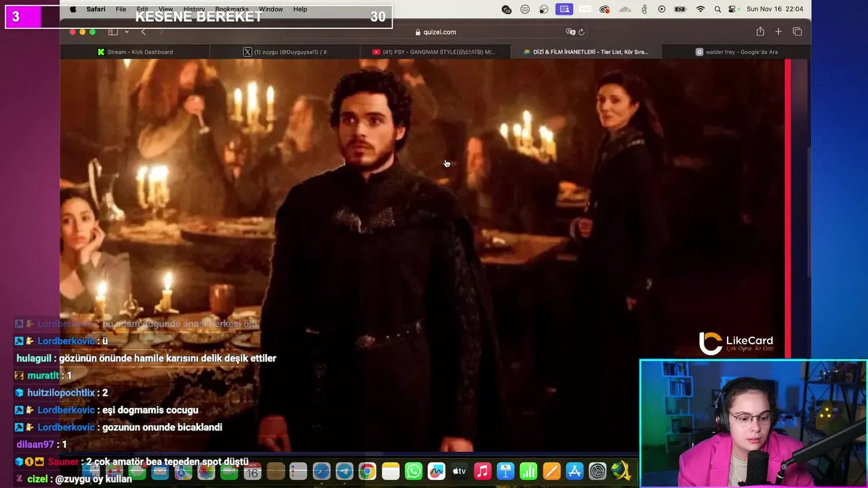
Task: Open the Window menu
Action: click(271, 9)
